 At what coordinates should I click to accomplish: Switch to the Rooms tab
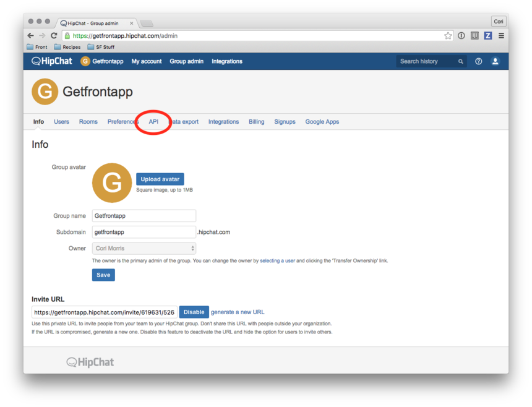[88, 121]
